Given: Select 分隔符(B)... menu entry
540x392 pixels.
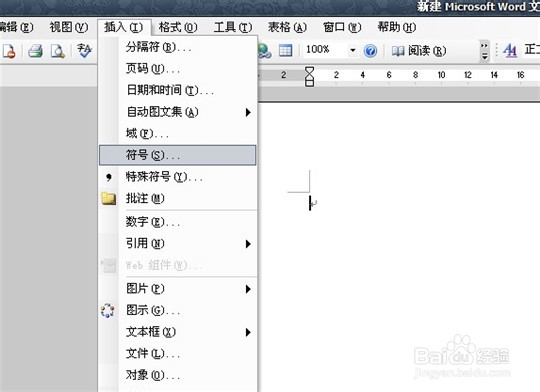Looking at the screenshot, I should pyautogui.click(x=178, y=47).
